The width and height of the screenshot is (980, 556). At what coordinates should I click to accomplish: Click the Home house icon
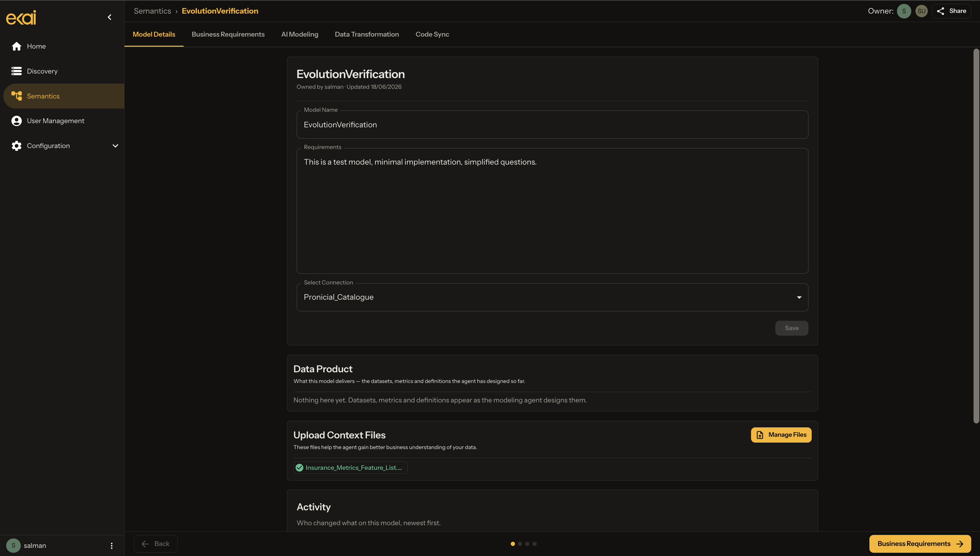click(x=17, y=46)
